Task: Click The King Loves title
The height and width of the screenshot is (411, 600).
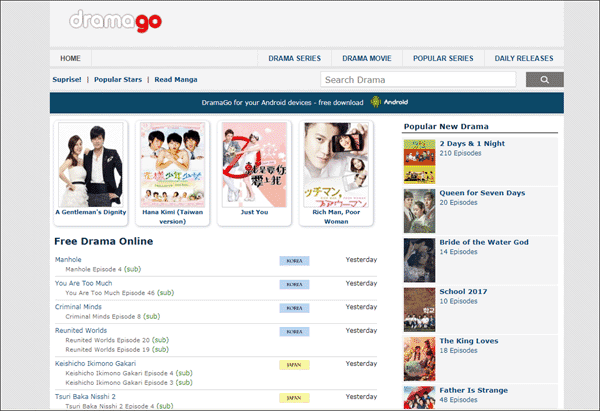Action: (469, 341)
